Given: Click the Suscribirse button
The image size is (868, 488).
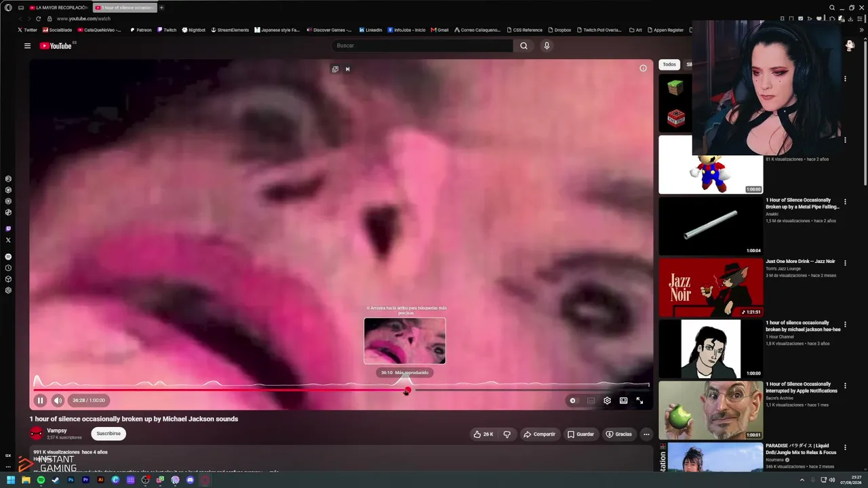Looking at the screenshot, I should 108,434.
